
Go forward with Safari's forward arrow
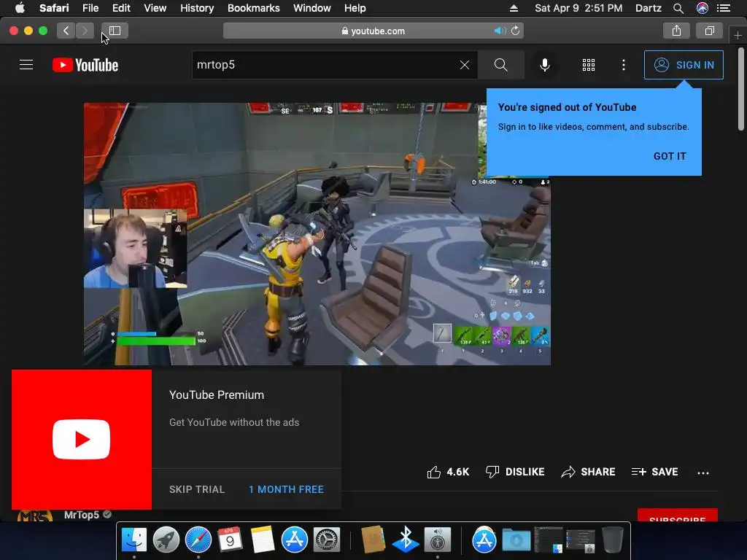85,31
